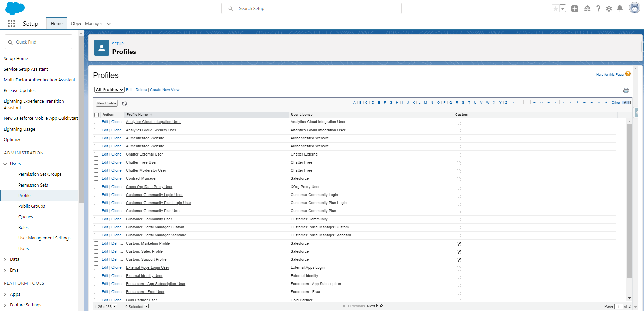Open the App Launcher grid icon

coord(11,23)
